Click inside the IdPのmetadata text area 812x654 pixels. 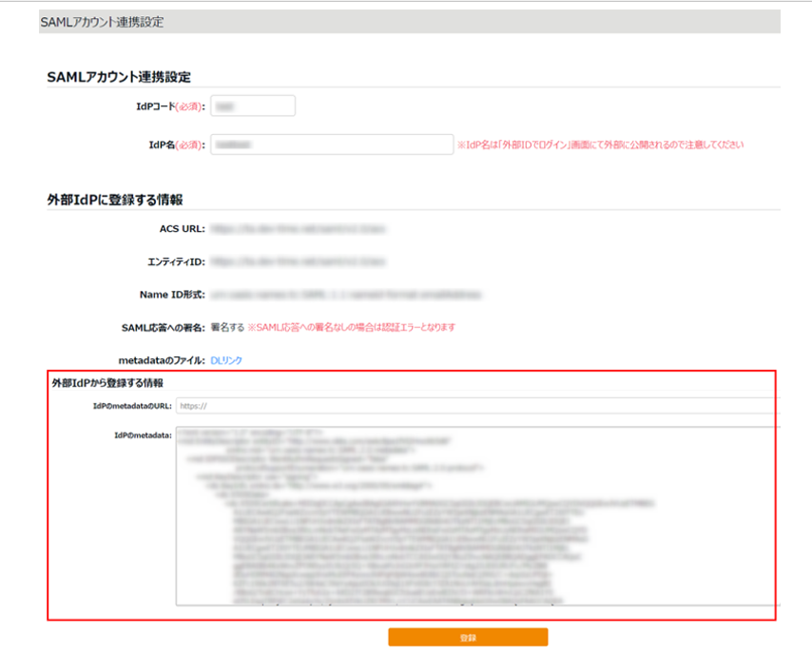pyautogui.click(x=477, y=516)
